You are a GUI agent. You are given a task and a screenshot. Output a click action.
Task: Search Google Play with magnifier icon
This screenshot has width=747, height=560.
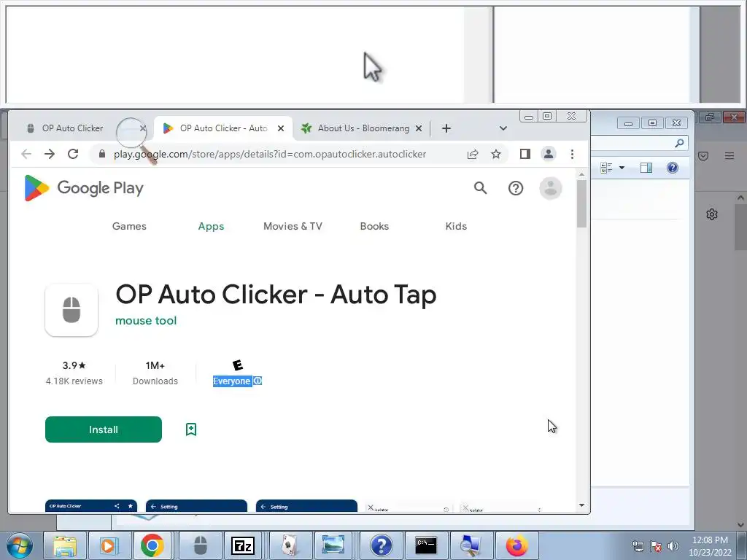click(481, 188)
